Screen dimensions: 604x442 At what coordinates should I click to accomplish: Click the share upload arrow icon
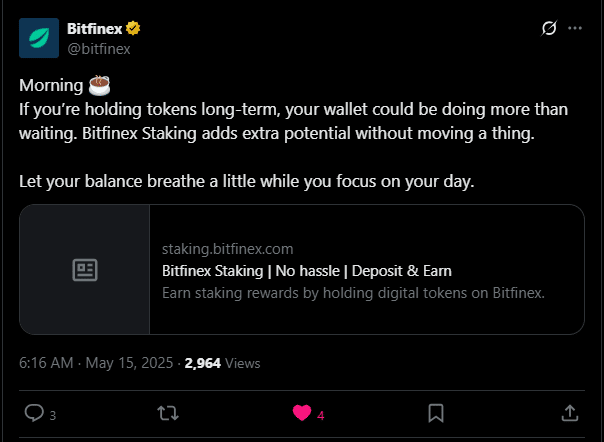tap(570, 413)
